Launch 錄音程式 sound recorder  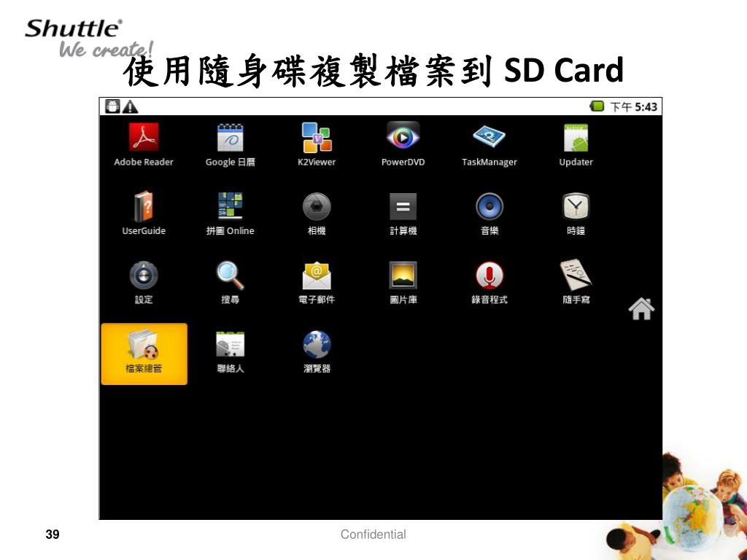tap(489, 282)
